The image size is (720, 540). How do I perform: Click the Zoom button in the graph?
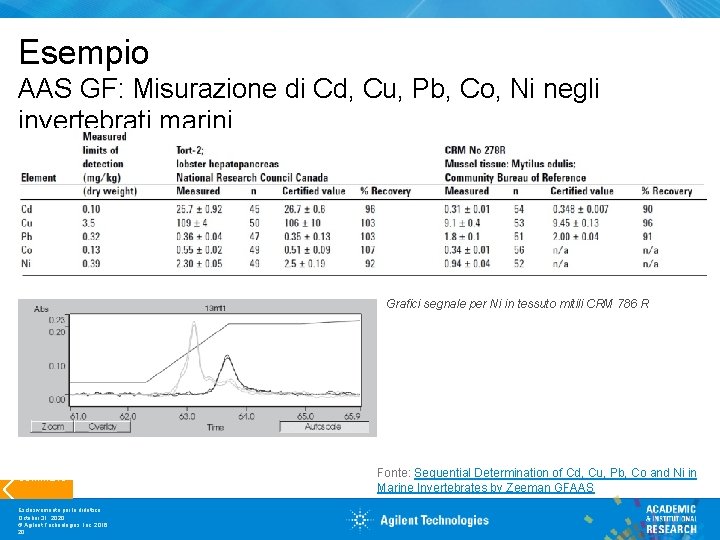tap(52, 427)
